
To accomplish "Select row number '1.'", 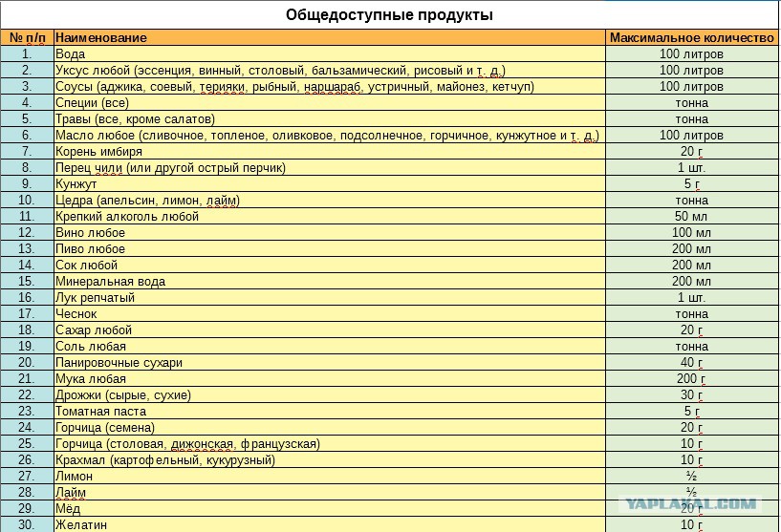I will click(27, 53).
